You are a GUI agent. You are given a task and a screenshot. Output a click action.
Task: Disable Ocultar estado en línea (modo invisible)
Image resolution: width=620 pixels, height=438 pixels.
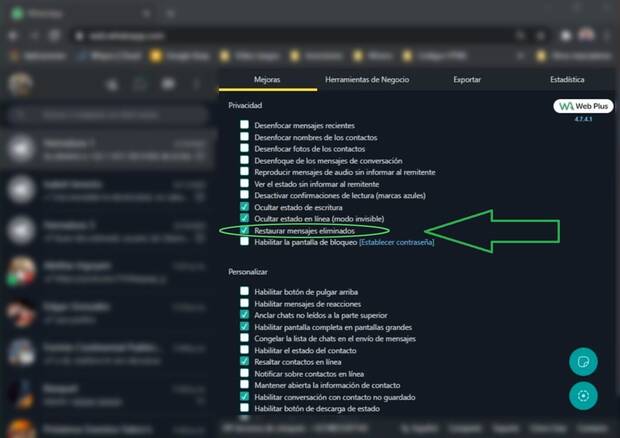pos(244,218)
